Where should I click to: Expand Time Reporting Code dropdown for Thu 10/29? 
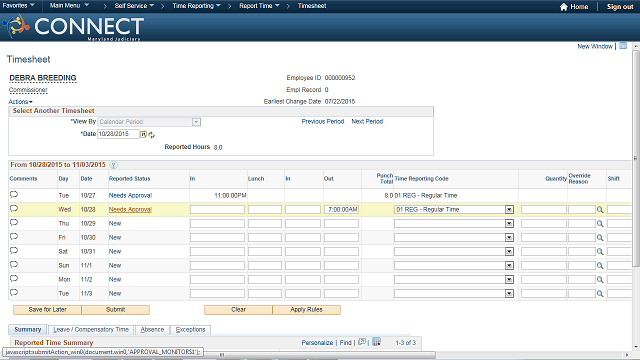point(509,223)
